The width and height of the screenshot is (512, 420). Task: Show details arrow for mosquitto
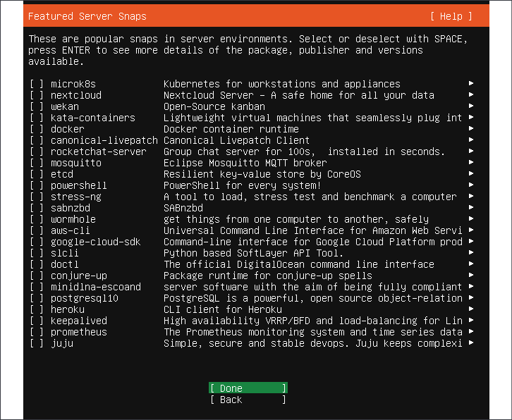coord(471,162)
